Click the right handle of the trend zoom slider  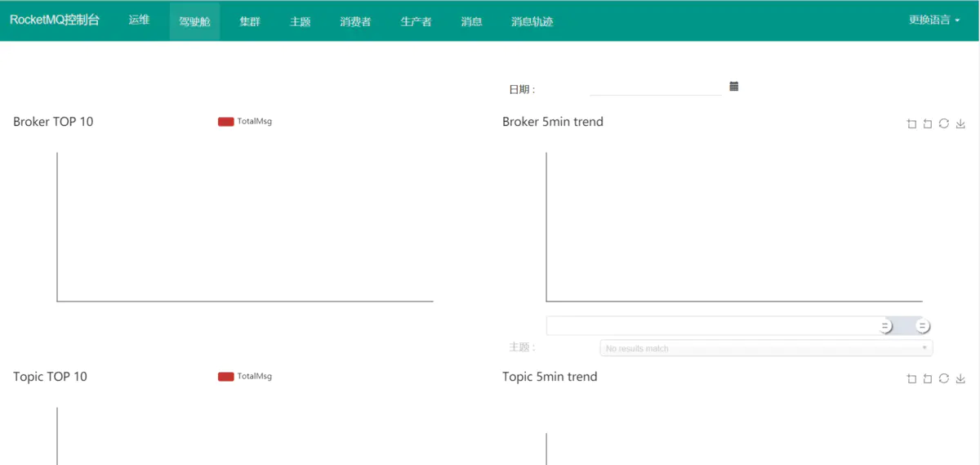point(923,326)
